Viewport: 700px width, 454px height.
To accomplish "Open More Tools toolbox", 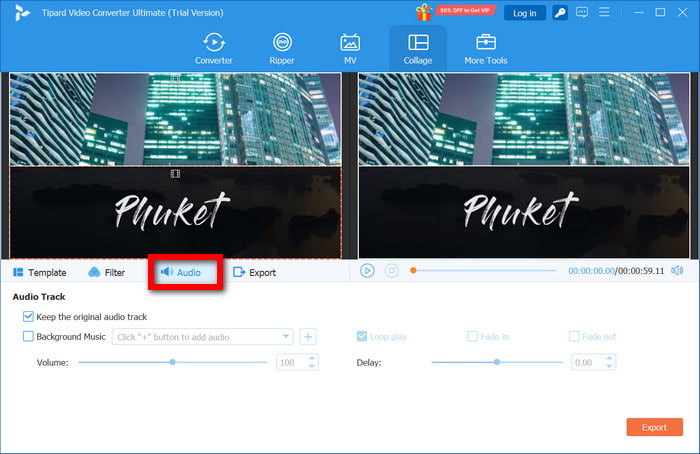I will tap(485, 48).
